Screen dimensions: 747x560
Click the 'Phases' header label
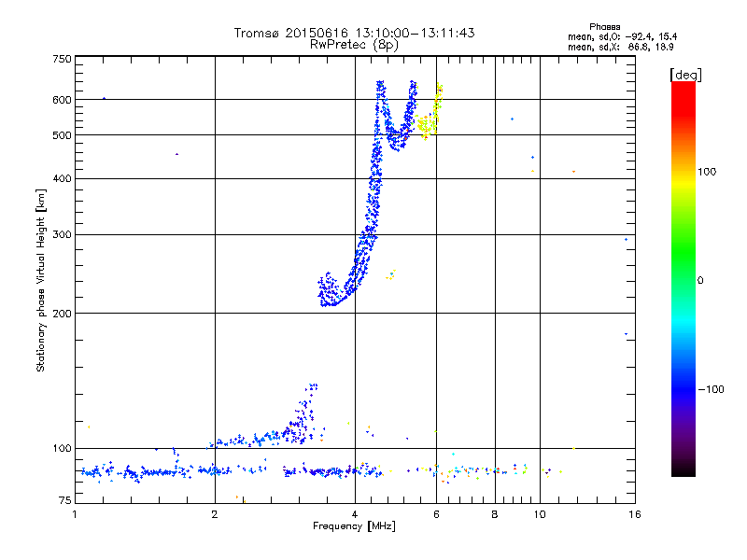tap(604, 27)
